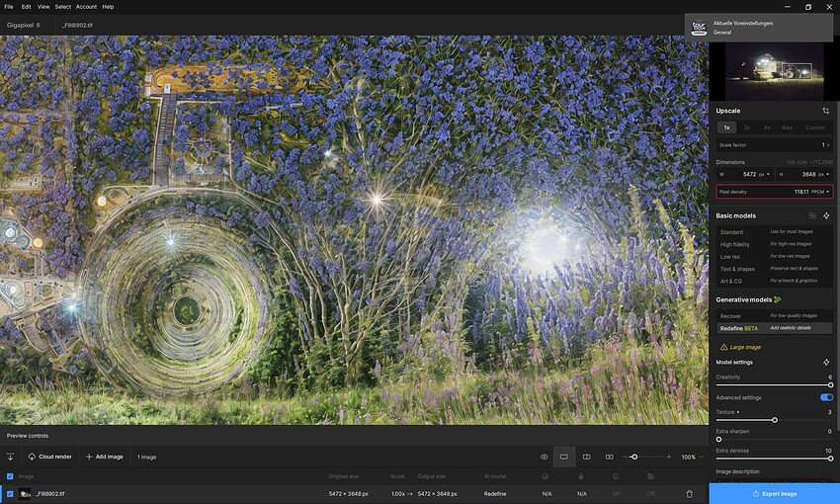
Task: Select the 2x upscale tab
Action: [747, 127]
